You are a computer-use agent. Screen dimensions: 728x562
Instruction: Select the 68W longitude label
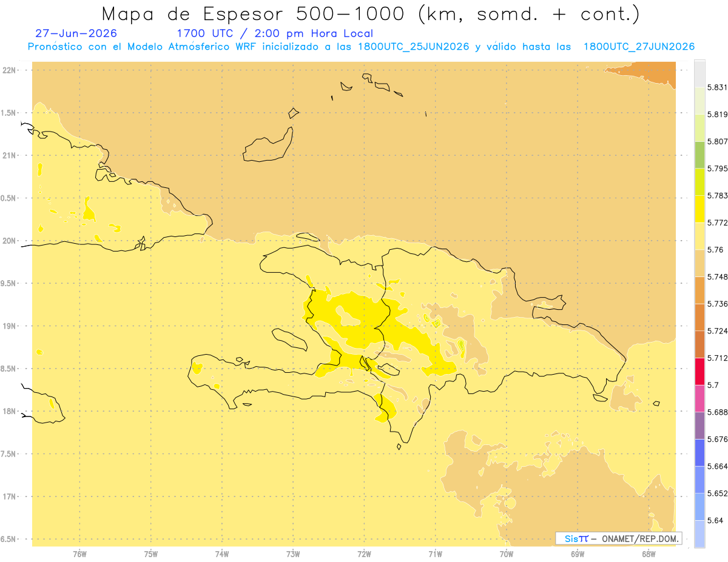[x=649, y=554]
